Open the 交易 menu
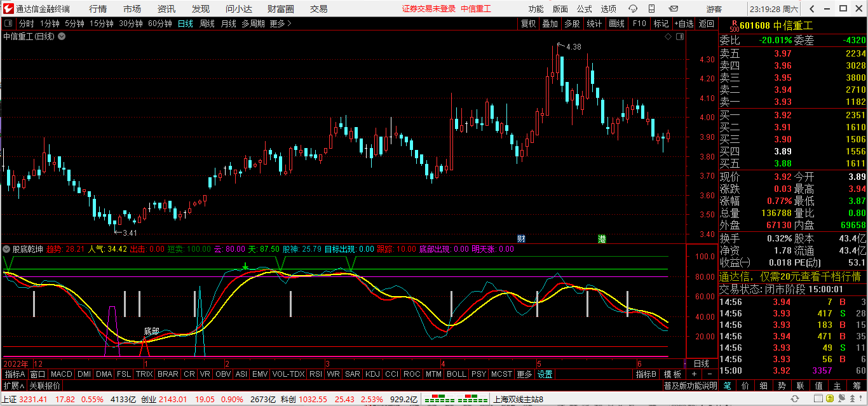 pyautogui.click(x=319, y=9)
